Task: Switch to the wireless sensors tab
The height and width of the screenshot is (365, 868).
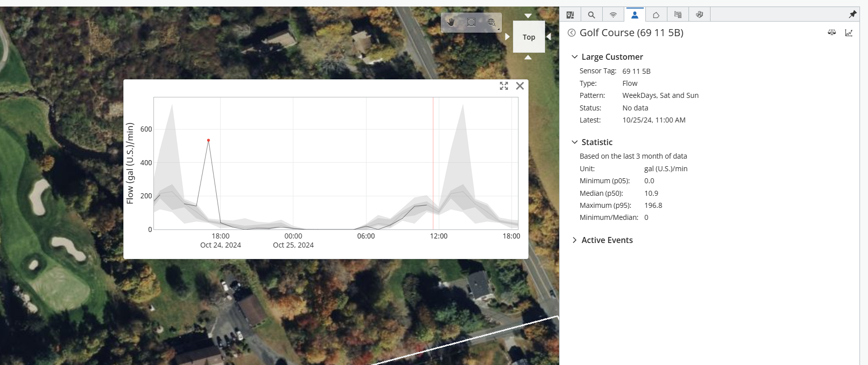Action: pos(613,15)
